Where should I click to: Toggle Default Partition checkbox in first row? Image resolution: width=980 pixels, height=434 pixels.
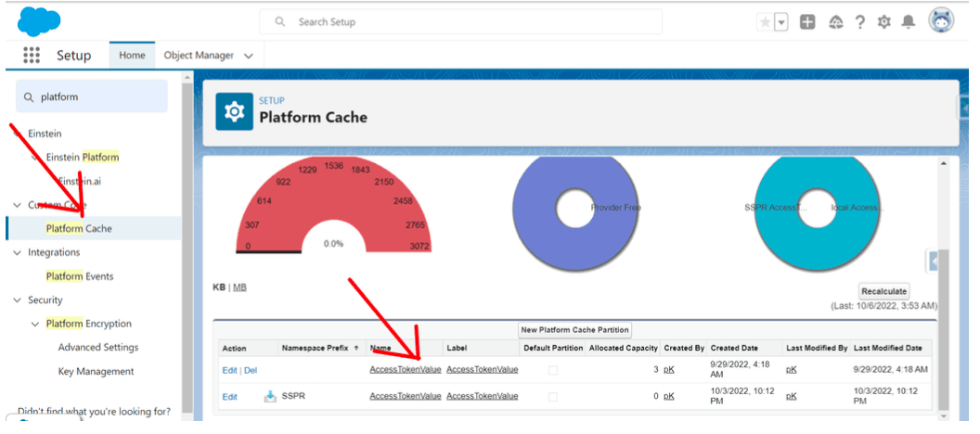click(553, 370)
